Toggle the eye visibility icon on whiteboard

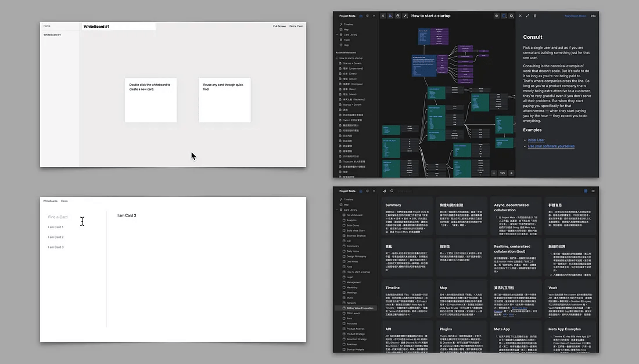pyautogui.click(x=496, y=16)
